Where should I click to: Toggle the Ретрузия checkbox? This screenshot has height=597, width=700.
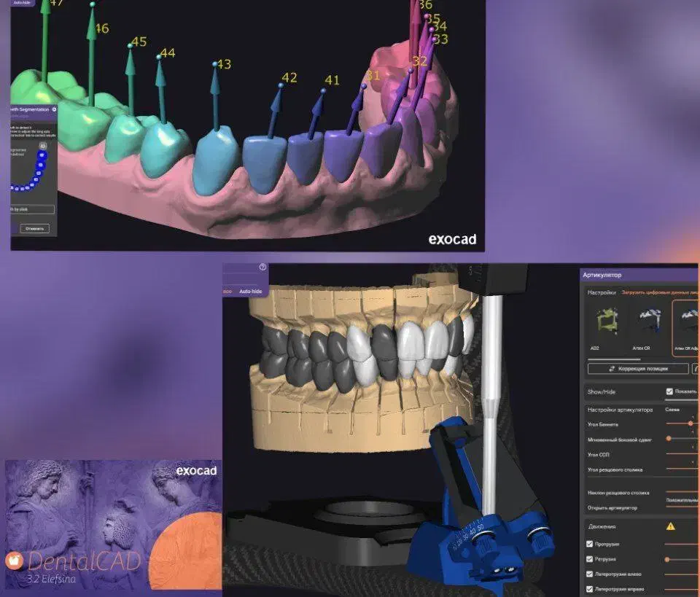click(x=590, y=559)
